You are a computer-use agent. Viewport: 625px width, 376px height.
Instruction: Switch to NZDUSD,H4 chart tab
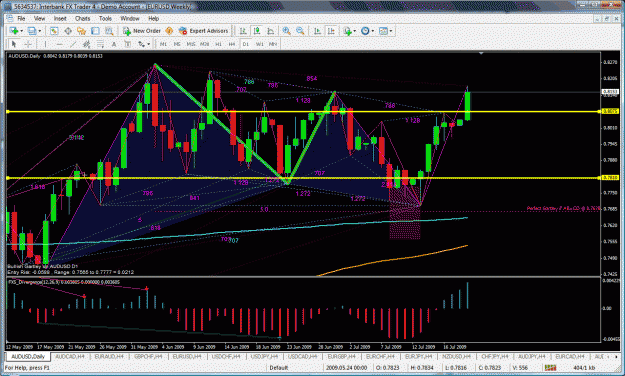click(456, 356)
